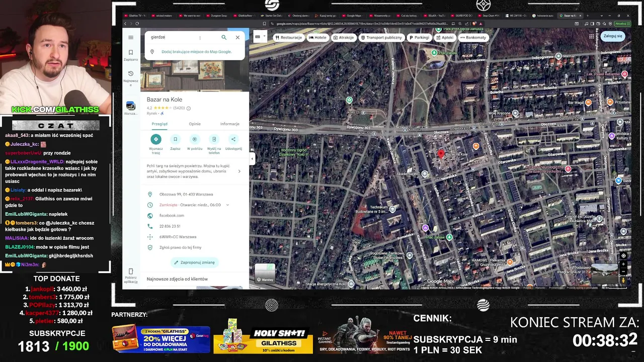Filter map by Transport publiczny chip
644x362 pixels.
(381, 37)
